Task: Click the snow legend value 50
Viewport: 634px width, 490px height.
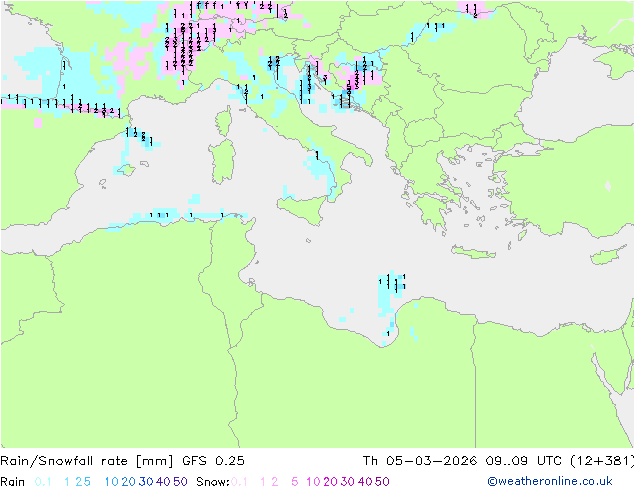Action: [383, 482]
